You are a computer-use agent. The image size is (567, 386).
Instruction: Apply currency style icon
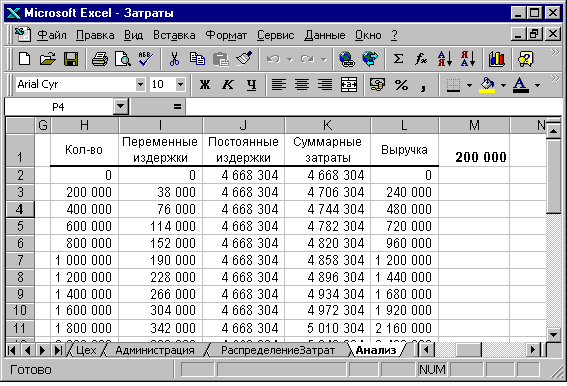coord(377,85)
